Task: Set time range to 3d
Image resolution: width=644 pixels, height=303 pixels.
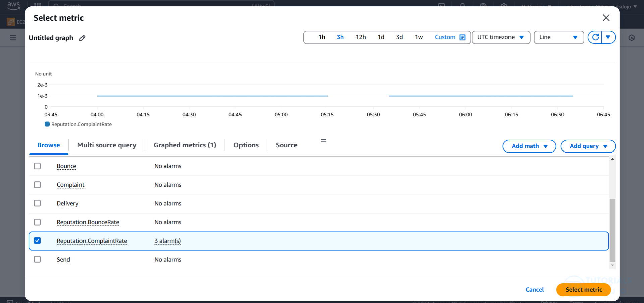Action: click(x=399, y=37)
